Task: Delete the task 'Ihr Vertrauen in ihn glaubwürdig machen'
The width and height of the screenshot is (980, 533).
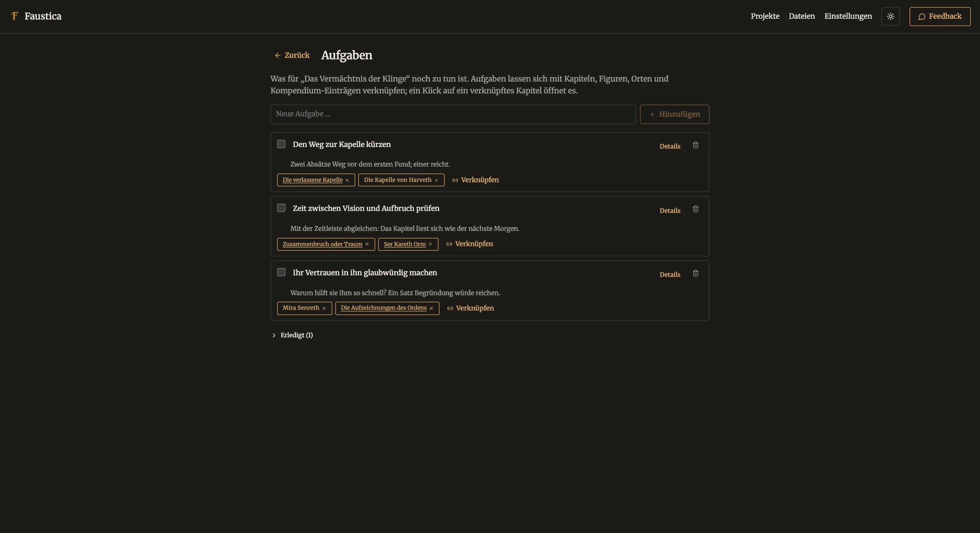Action: coord(696,273)
